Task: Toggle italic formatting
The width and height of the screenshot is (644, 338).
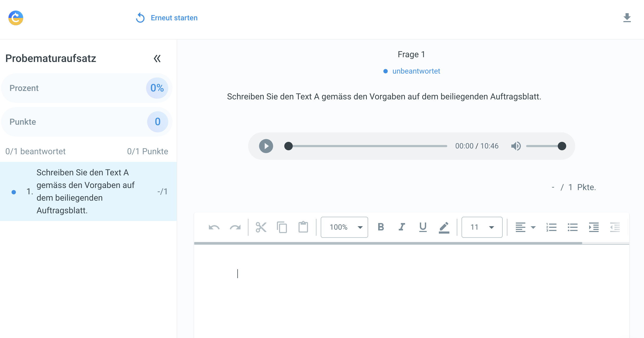Action: (402, 227)
